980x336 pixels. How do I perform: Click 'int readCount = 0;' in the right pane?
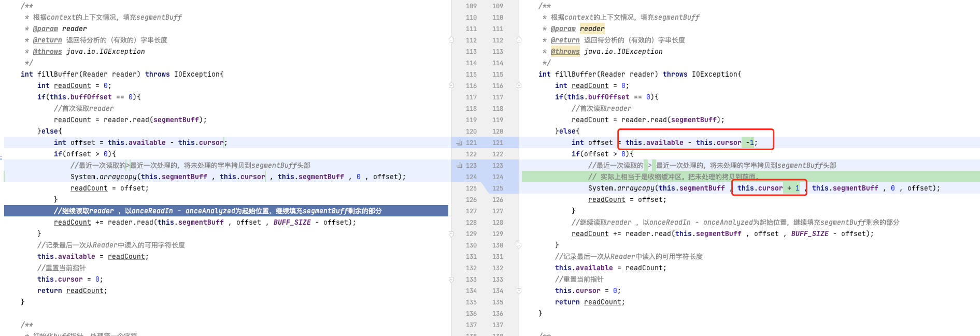[592, 85]
